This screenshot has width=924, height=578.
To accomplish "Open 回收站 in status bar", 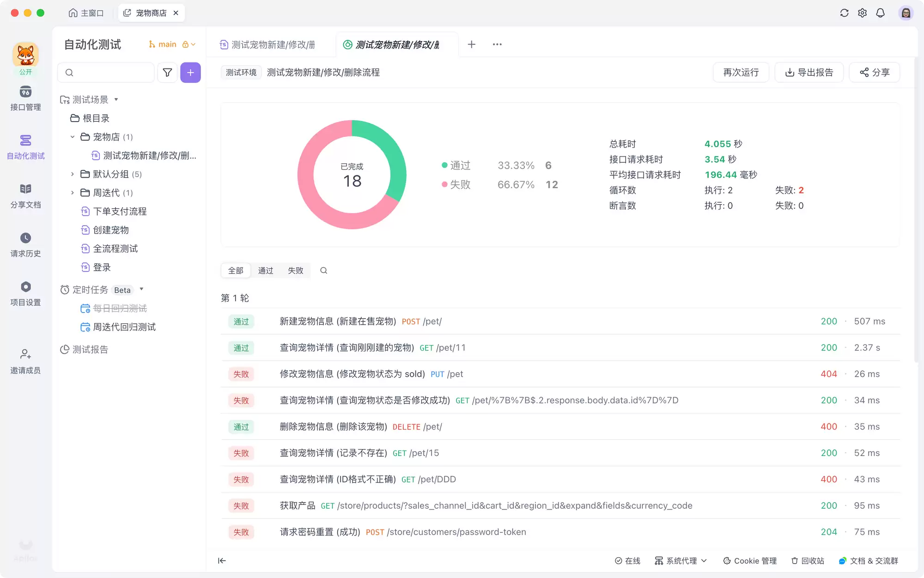I will click(x=808, y=561).
